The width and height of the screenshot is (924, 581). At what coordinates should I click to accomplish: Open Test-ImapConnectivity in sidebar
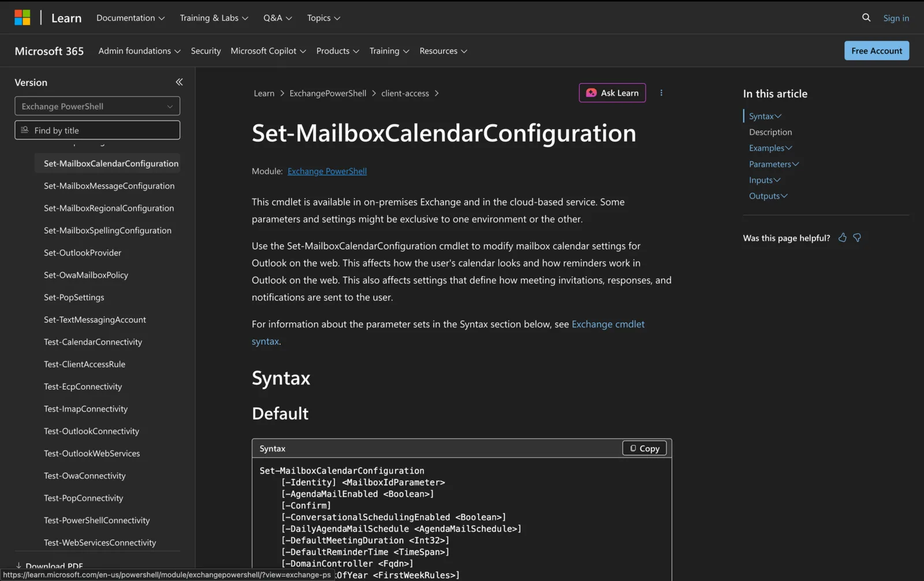click(x=85, y=409)
